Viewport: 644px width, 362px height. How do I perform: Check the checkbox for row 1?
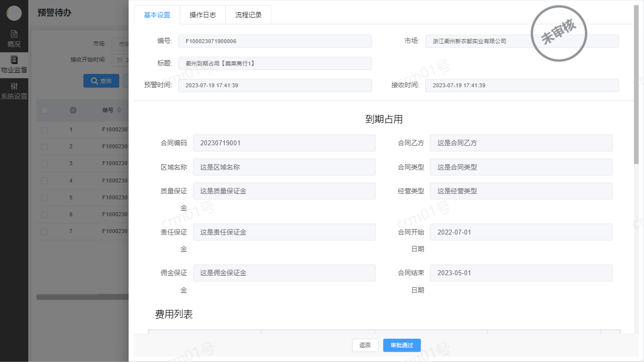coord(44,129)
